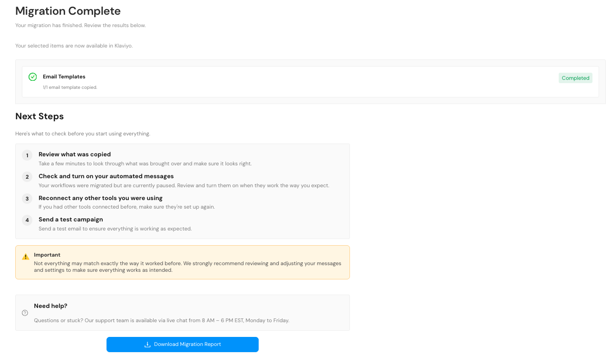Select the step 4 number circle

[x=27, y=220]
